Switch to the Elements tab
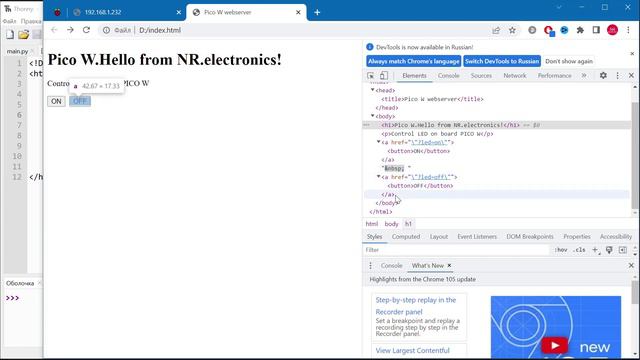The width and height of the screenshot is (640, 360). click(x=414, y=76)
